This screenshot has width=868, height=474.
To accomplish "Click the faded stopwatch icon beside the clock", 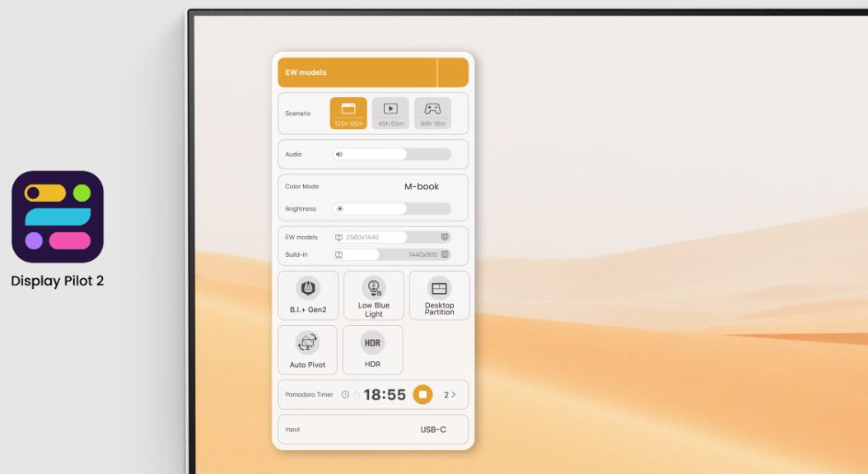I will (x=356, y=394).
